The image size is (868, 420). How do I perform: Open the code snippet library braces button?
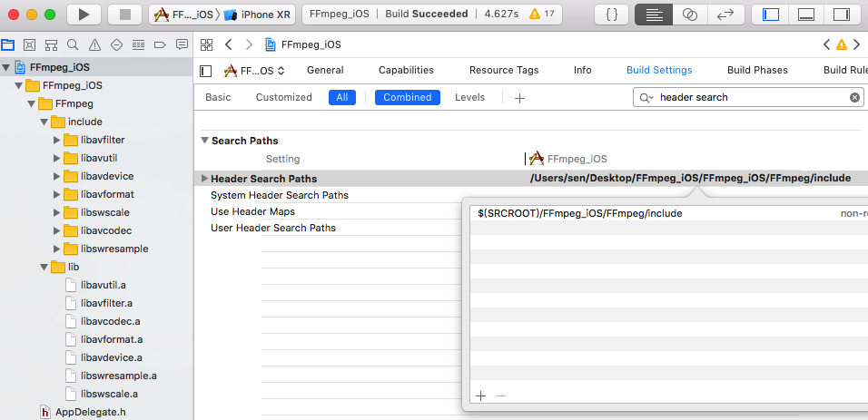point(612,15)
